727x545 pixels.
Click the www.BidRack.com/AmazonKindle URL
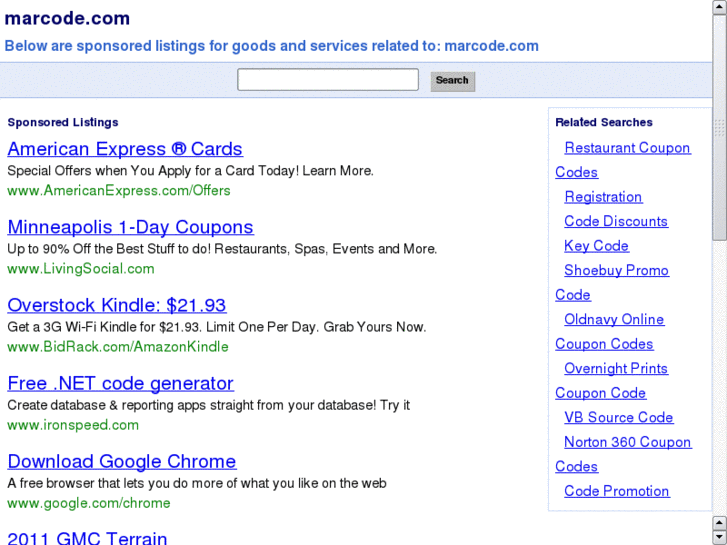[x=118, y=346]
